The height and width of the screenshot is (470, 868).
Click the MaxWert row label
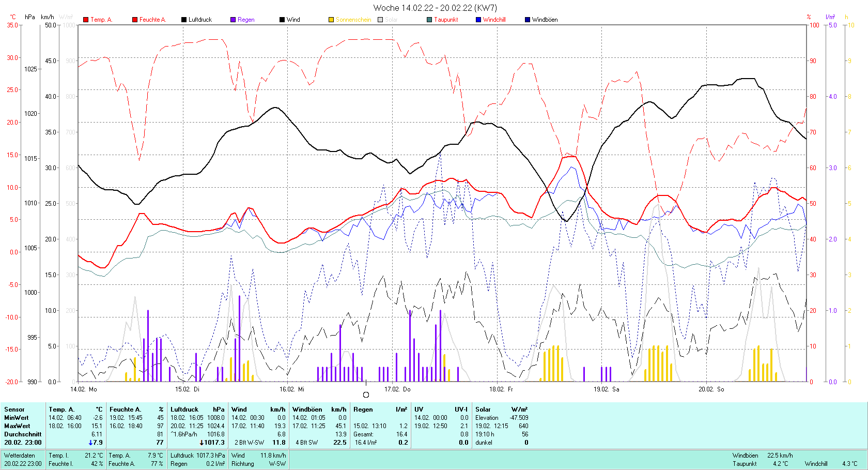(17, 426)
